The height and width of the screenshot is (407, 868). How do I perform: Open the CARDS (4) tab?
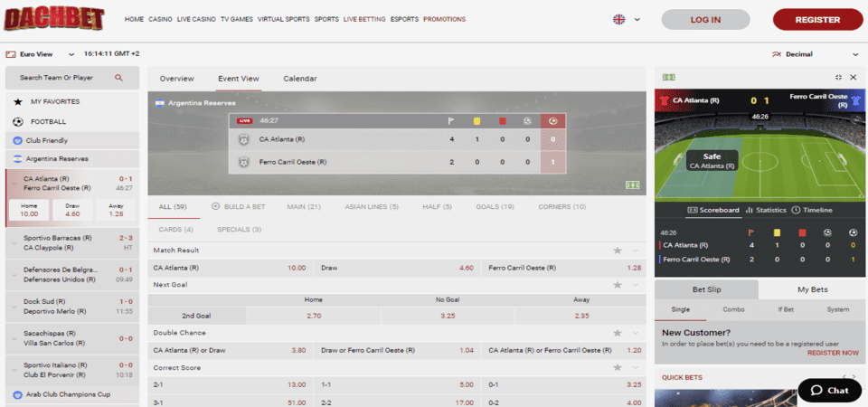(176, 229)
